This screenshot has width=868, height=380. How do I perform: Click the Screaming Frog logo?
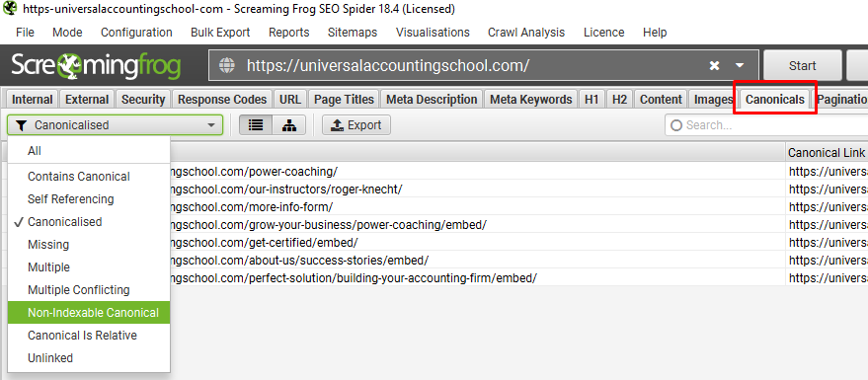[x=96, y=66]
